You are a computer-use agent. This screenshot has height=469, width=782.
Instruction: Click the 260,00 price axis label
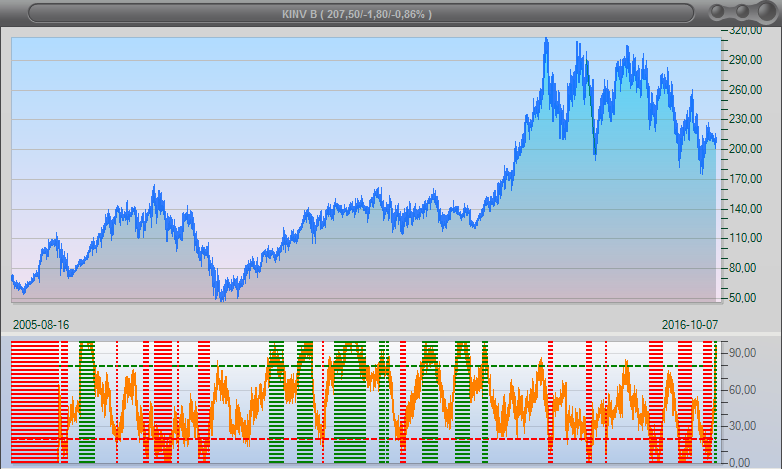pos(746,90)
